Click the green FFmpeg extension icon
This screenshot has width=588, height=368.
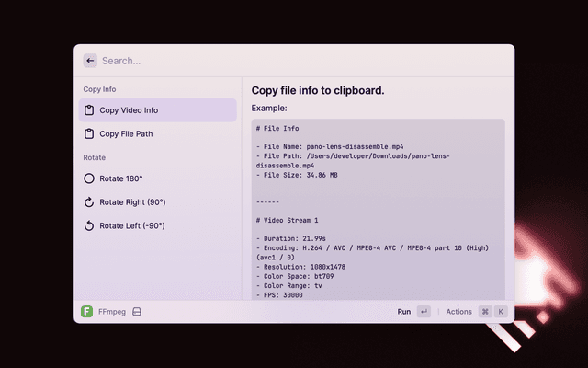pyautogui.click(x=86, y=312)
